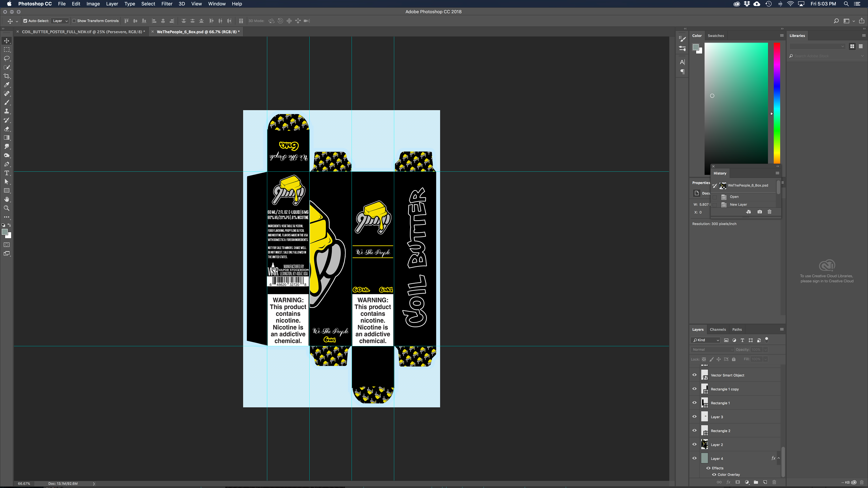This screenshot has height=488, width=868.
Task: Toggle visibility of Layer 3
Action: click(694, 417)
